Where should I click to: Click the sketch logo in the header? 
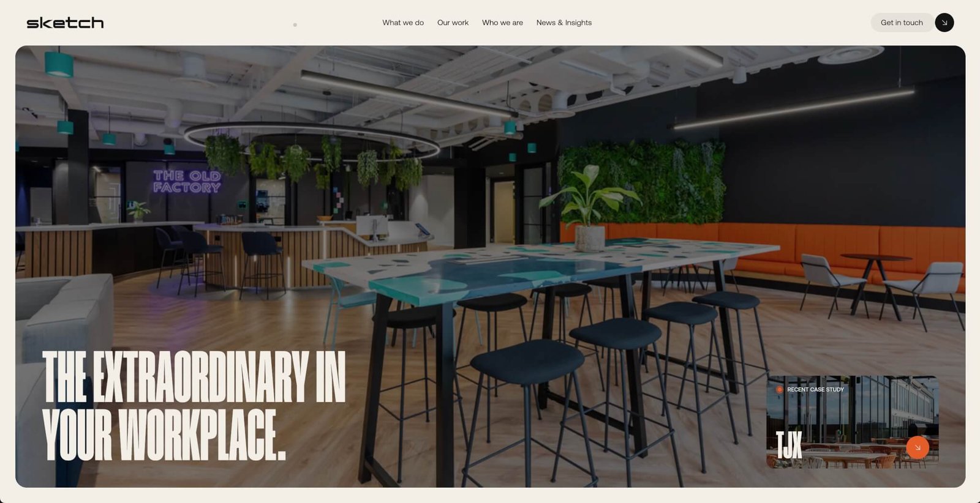pyautogui.click(x=65, y=23)
